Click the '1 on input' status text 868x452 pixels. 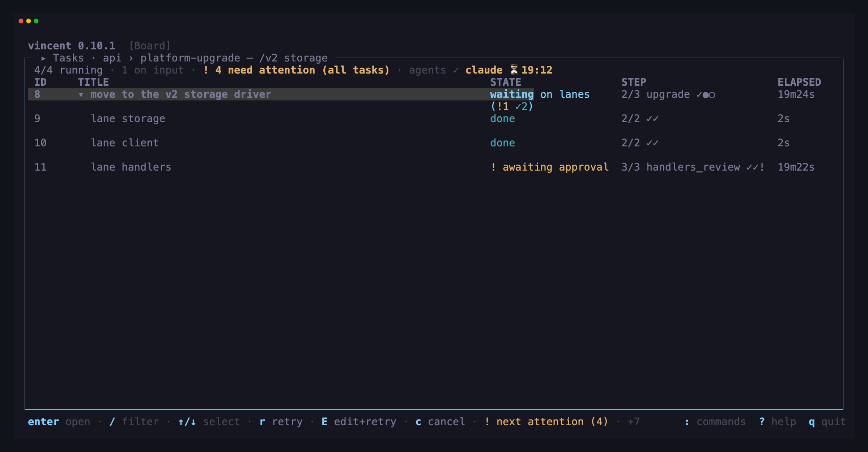[x=153, y=70]
